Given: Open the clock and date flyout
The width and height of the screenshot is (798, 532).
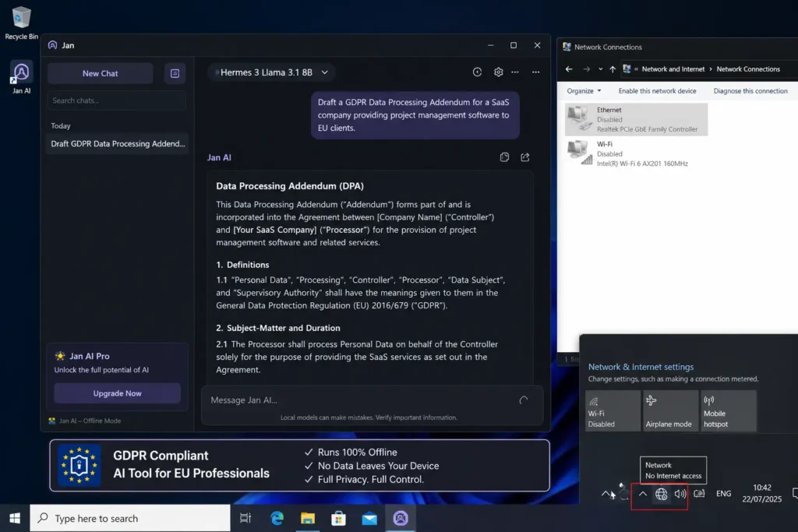Looking at the screenshot, I should point(761,493).
